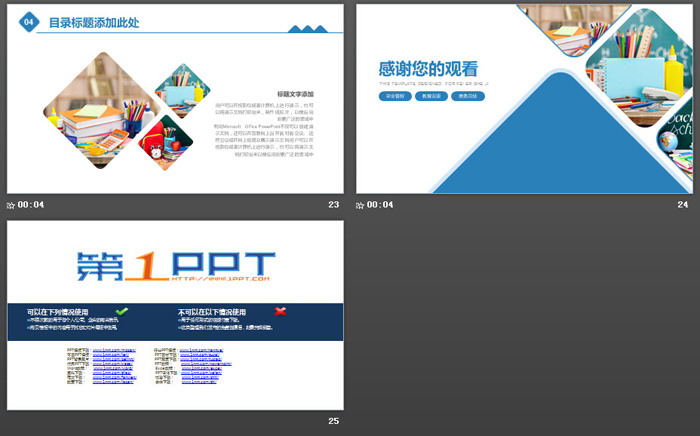
Task: Click slide number label 23
Action: (x=333, y=204)
